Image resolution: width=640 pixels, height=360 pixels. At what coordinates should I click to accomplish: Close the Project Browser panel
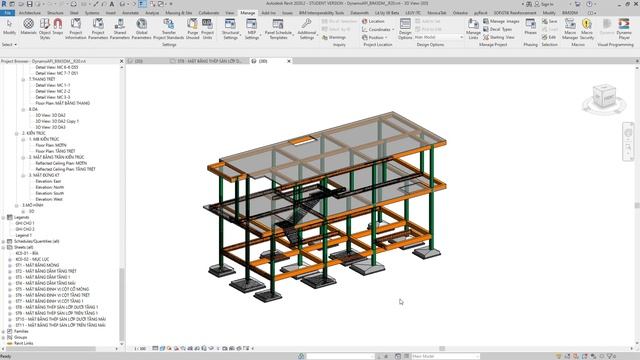click(x=121, y=61)
